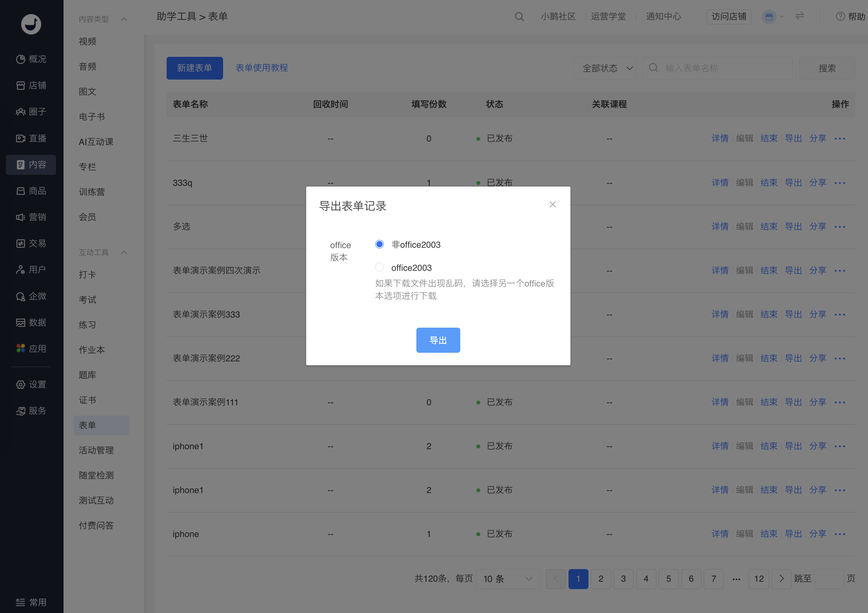Image resolution: width=868 pixels, height=613 pixels.
Task: Close the 导出表单记录 dialog
Action: click(x=552, y=205)
